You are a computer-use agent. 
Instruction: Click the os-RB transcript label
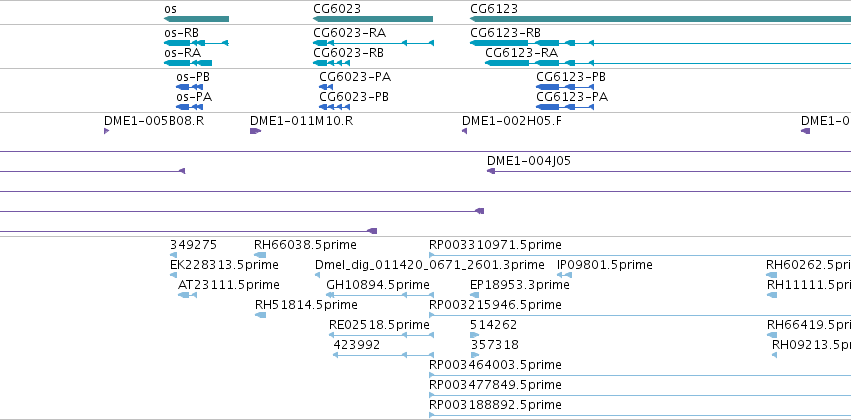[181, 33]
